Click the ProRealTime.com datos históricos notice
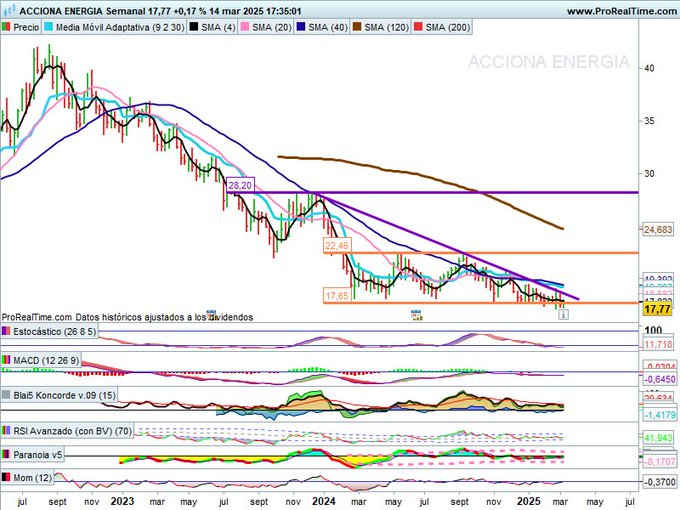680x510 pixels. coord(128,317)
